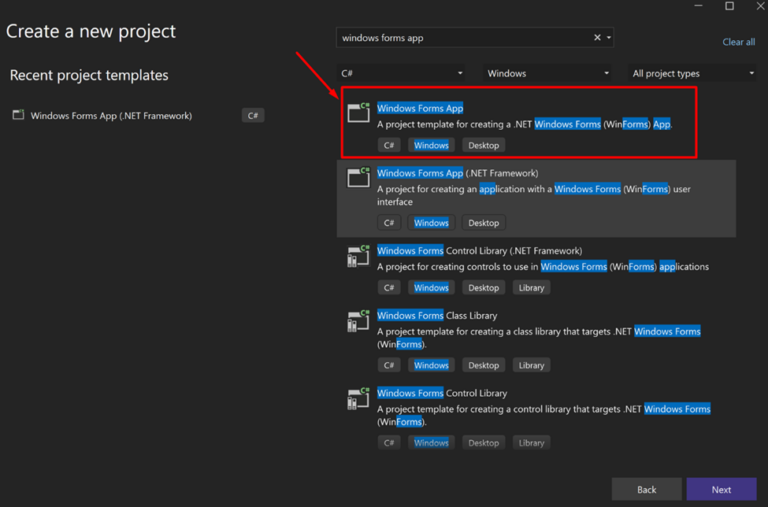Expand the All project types dropdown
768x507 pixels.
[693, 73]
